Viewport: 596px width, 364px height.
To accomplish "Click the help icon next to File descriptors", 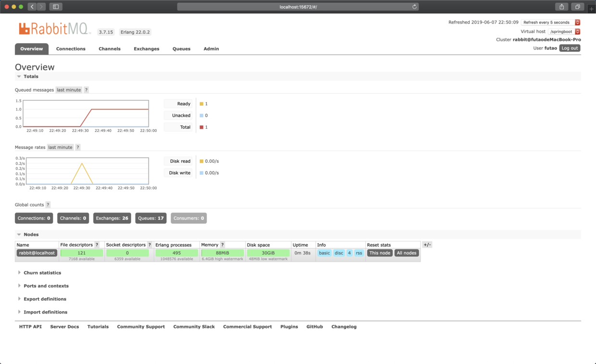I will tap(97, 245).
